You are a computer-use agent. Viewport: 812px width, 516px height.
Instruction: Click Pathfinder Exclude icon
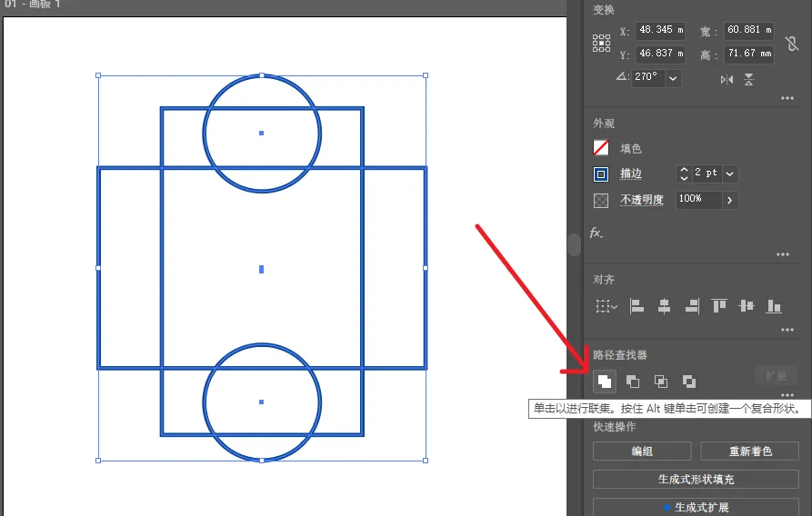pos(688,382)
